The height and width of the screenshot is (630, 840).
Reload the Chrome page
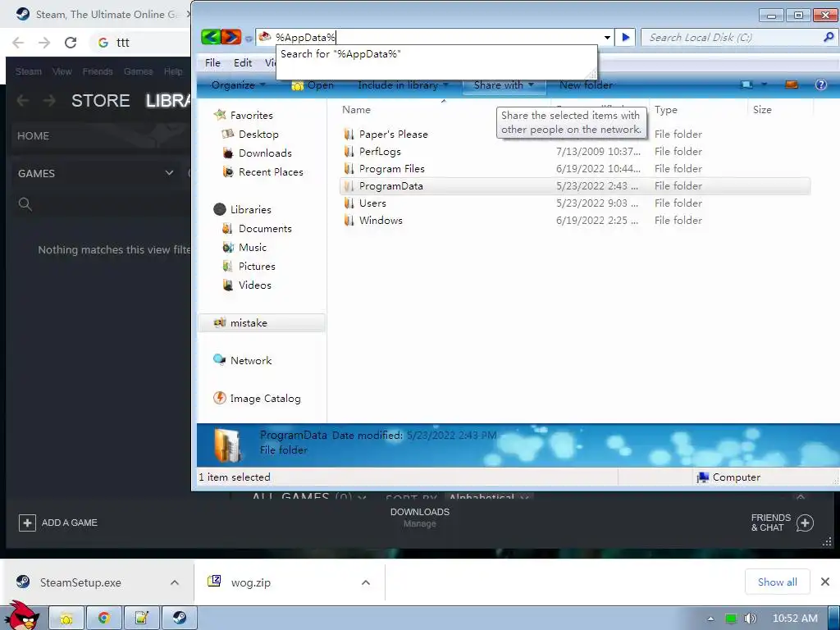coord(71,43)
